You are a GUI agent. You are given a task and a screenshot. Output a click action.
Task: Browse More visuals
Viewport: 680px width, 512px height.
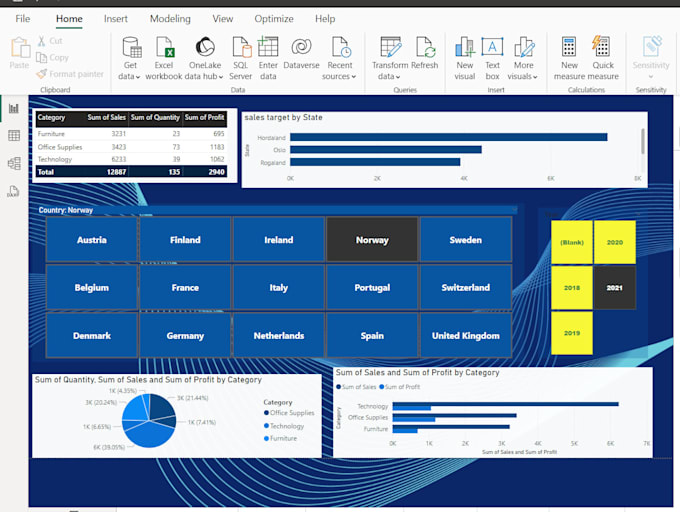coord(523,58)
